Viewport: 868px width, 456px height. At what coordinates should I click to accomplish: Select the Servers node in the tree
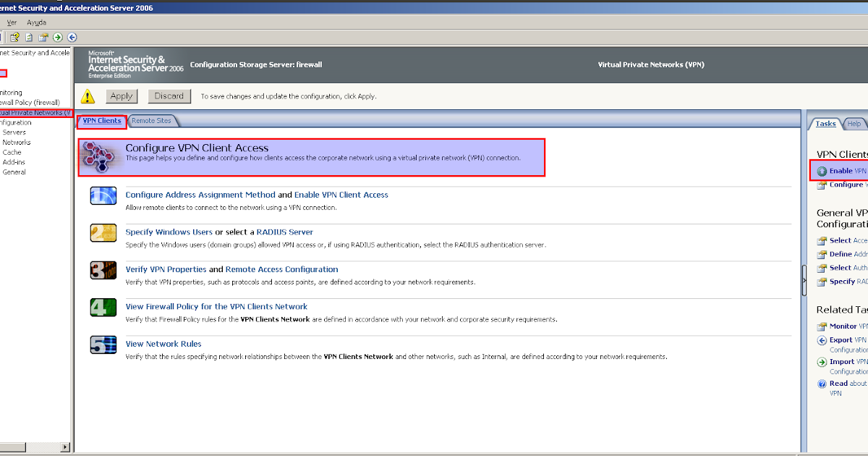tap(14, 132)
